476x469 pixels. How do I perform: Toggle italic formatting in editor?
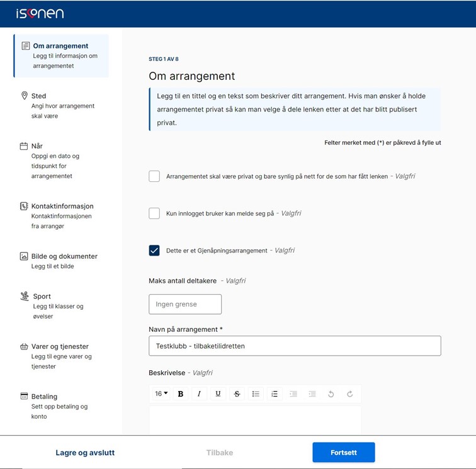tap(199, 393)
